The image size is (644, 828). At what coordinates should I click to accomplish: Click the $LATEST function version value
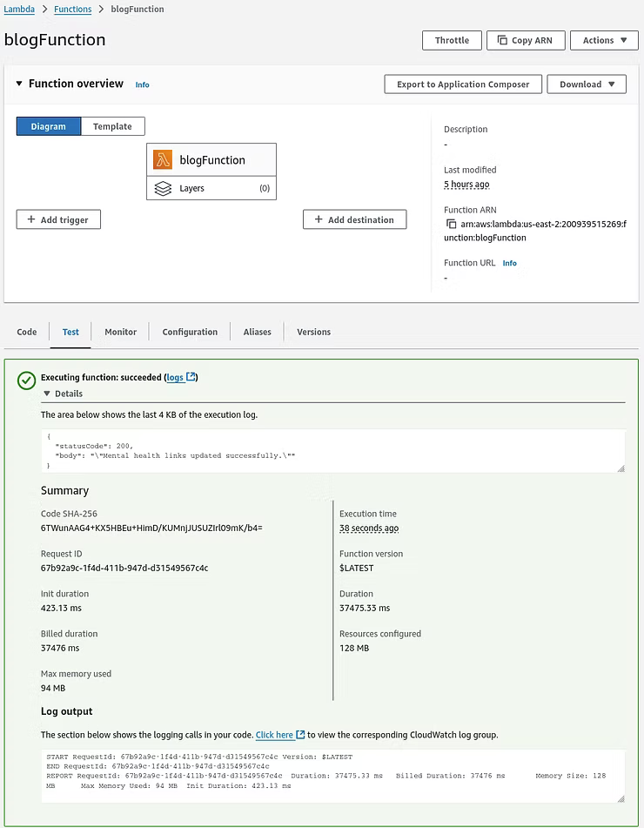pyautogui.click(x=356, y=569)
